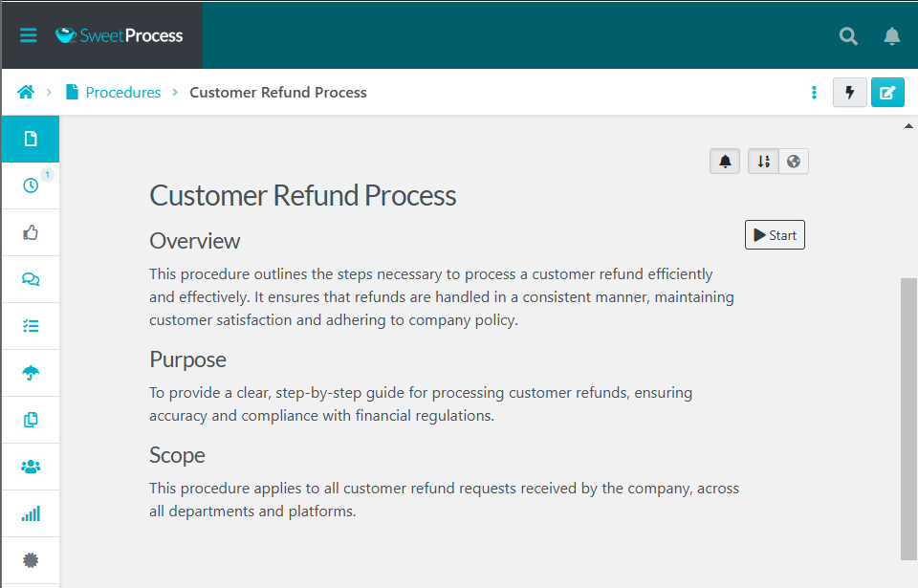918x588 pixels.
Task: Open the checklist tasks sidebar icon
Action: (x=31, y=326)
